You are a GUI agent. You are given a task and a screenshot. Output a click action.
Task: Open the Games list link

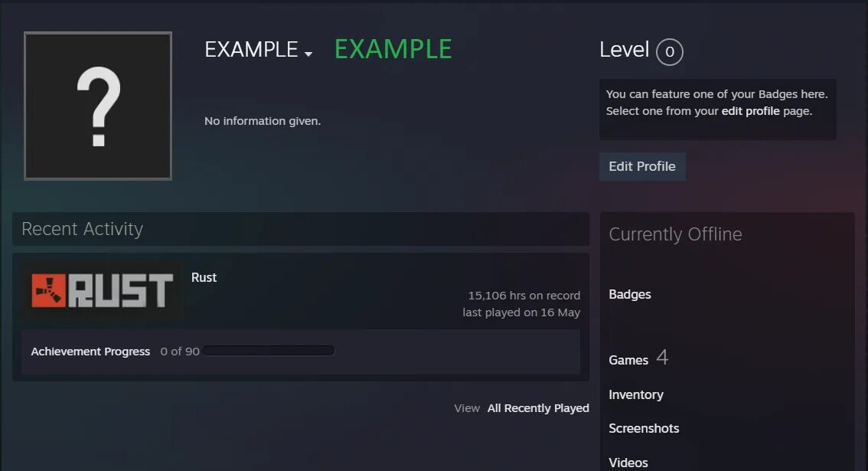coord(628,360)
